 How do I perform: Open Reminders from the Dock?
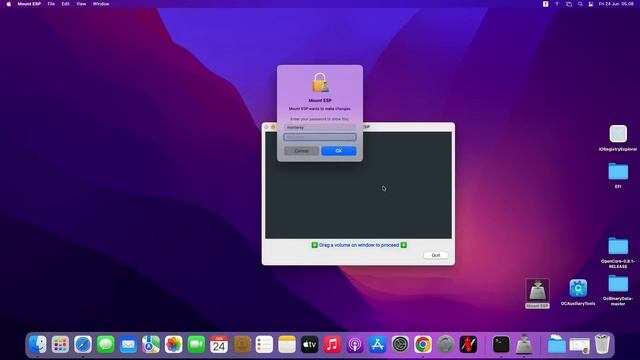coord(264,344)
